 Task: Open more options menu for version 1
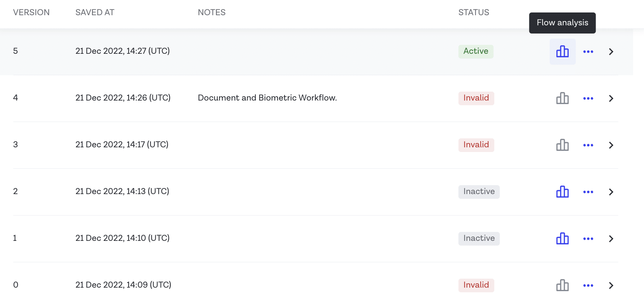tap(588, 239)
